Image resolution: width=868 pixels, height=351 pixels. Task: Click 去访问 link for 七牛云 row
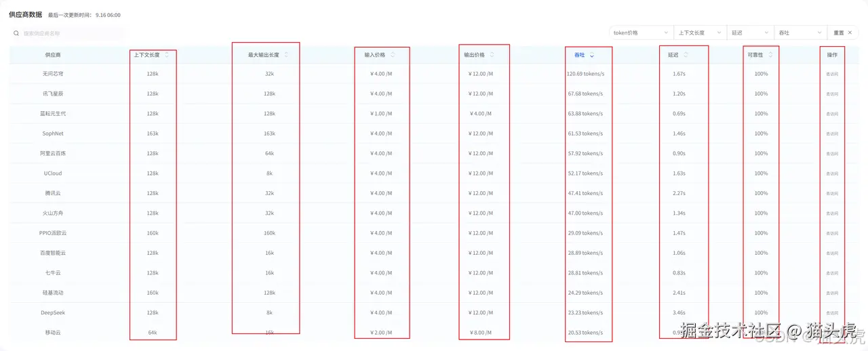(832, 273)
